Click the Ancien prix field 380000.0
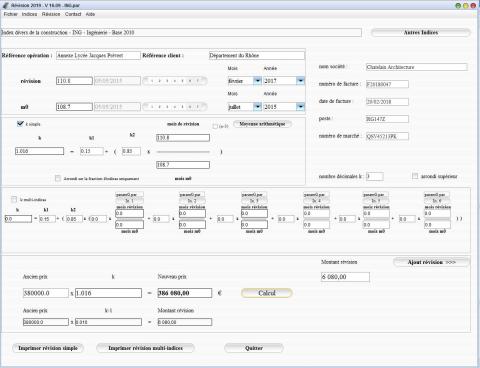The height and width of the screenshot is (368, 480). coord(46,293)
